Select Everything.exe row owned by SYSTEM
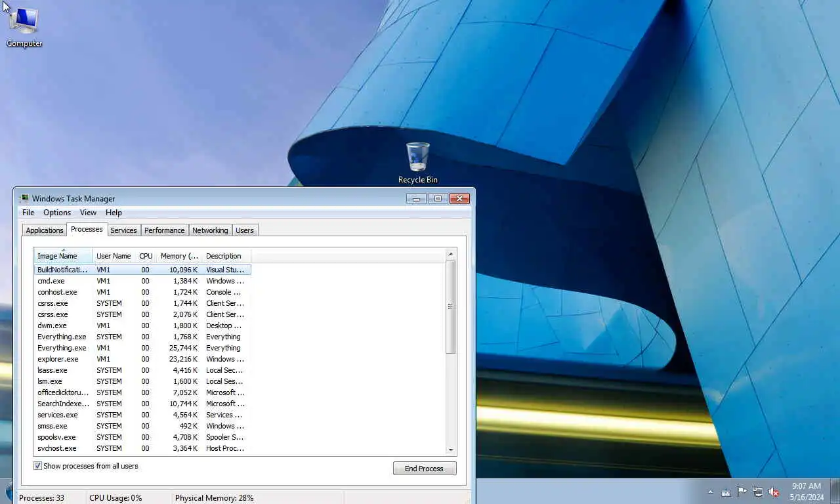This screenshot has height=504, width=840. (142, 337)
